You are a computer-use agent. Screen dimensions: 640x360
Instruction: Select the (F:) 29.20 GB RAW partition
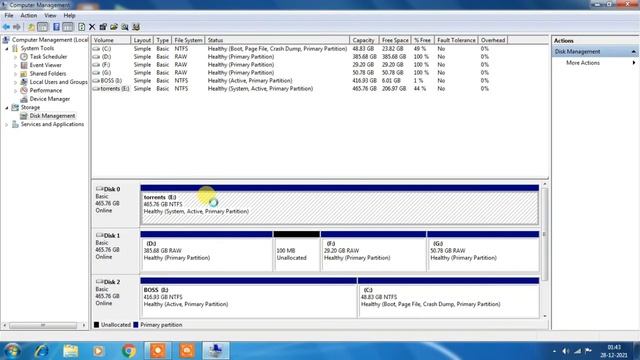pyautogui.click(x=373, y=251)
